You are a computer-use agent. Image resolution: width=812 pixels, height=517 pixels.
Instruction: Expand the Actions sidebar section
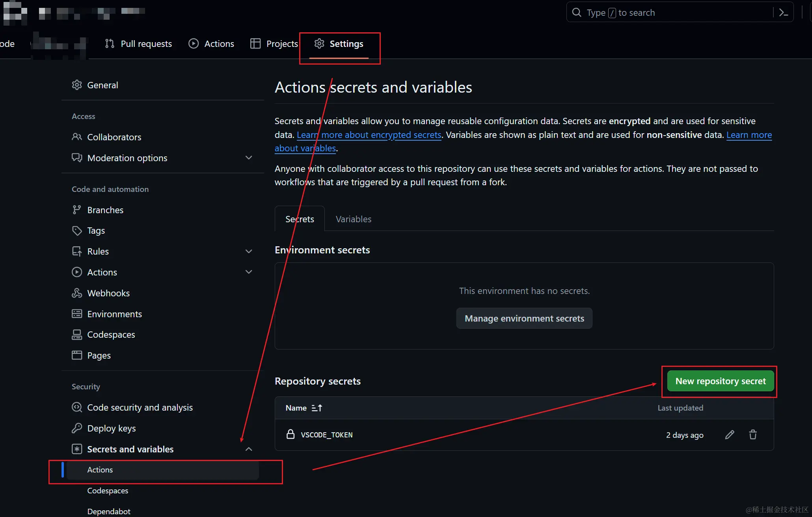click(249, 272)
